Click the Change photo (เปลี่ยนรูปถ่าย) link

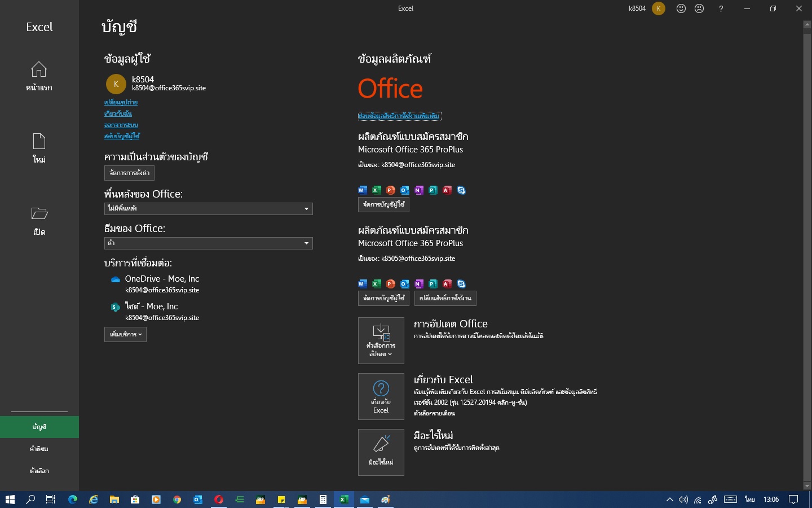click(121, 103)
